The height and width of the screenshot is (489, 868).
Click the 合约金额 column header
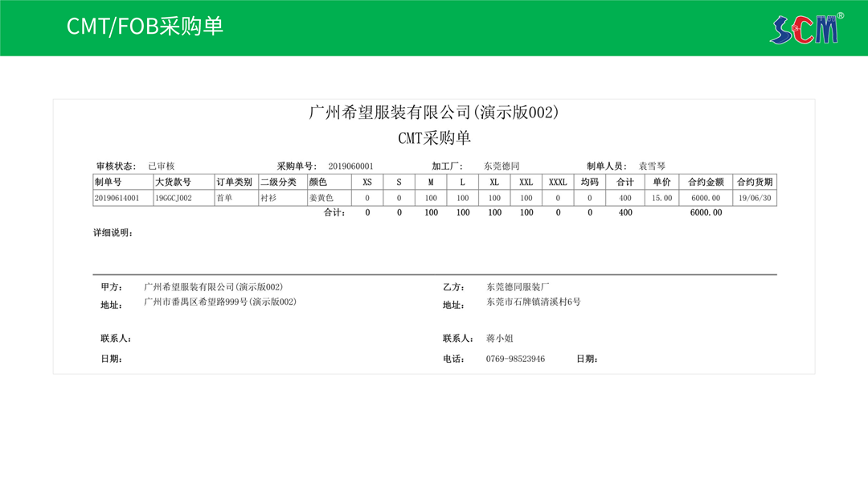[x=706, y=183]
